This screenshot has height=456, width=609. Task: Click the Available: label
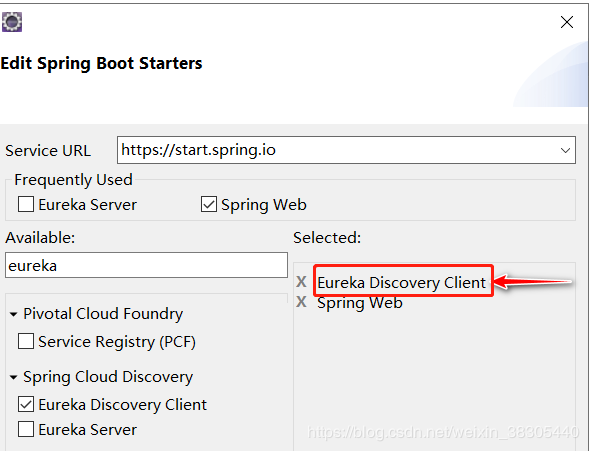pyautogui.click(x=40, y=238)
